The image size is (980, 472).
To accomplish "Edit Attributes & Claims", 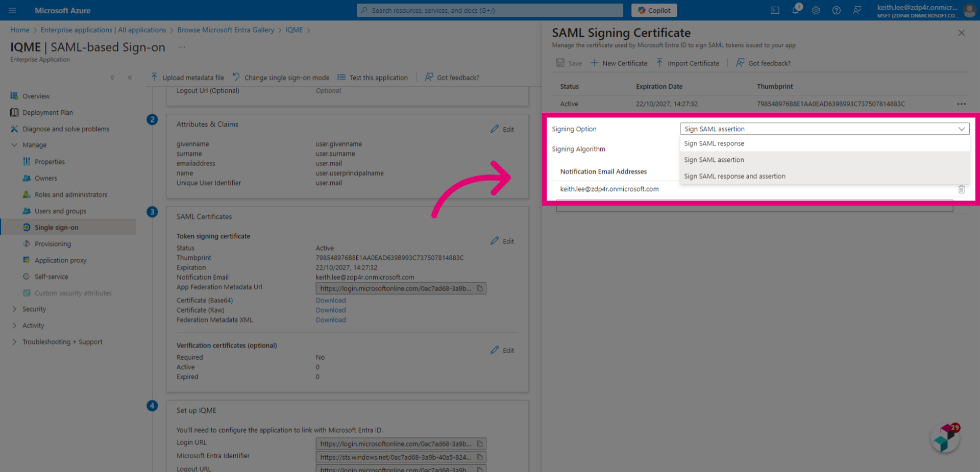I will coord(502,129).
